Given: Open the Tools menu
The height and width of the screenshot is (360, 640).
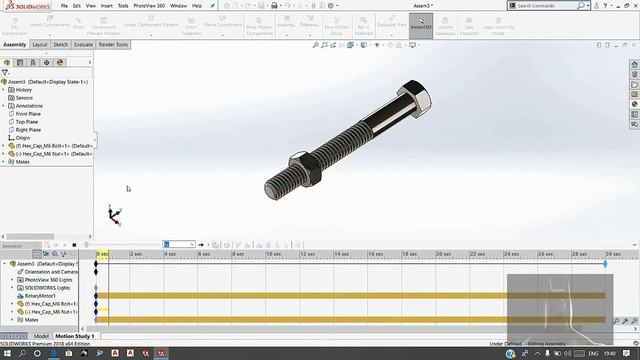Looking at the screenshot, I should [x=123, y=6].
